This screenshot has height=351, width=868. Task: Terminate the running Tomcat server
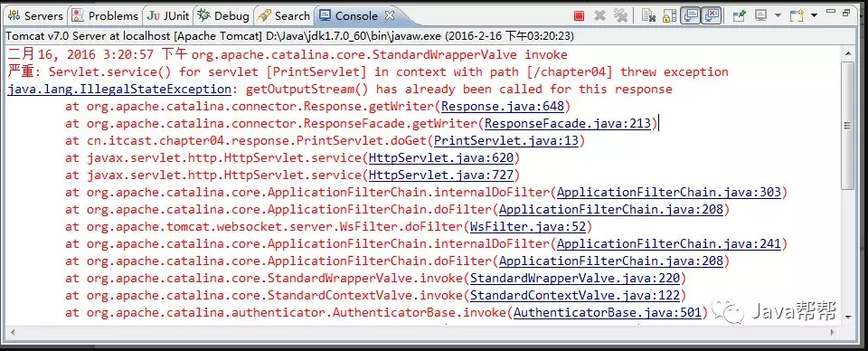(x=579, y=15)
